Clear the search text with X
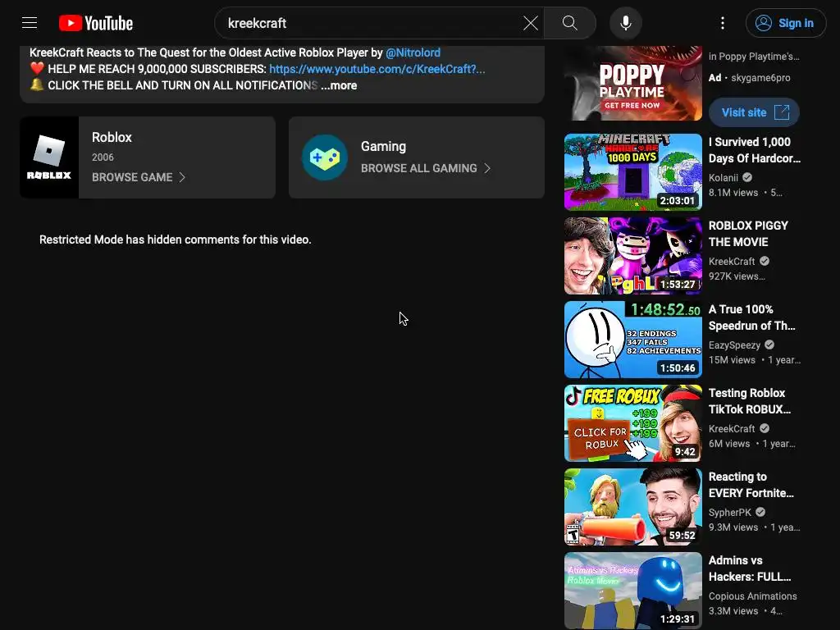This screenshot has height=630, width=840. (531, 23)
